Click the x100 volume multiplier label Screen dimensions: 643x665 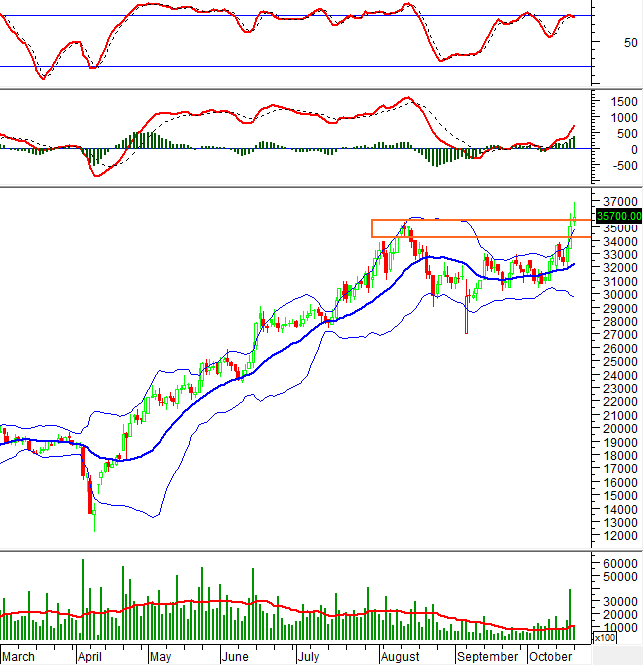604,637
